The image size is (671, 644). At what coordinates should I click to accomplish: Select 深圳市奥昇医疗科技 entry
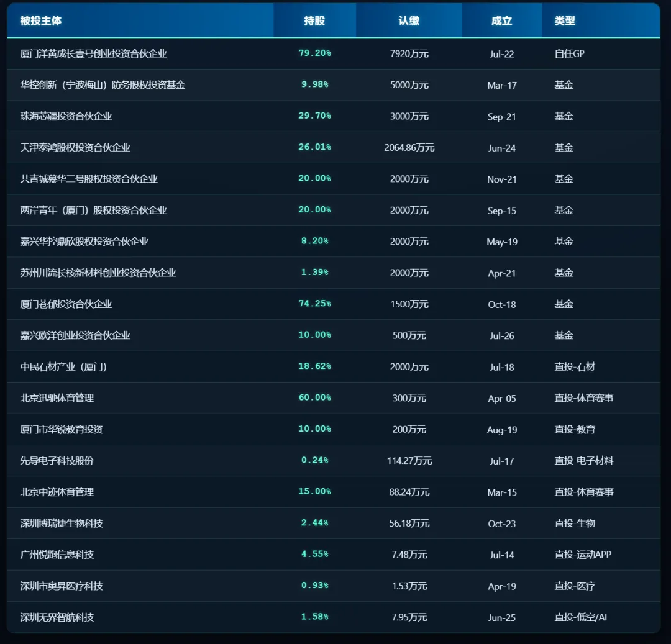coord(62,586)
